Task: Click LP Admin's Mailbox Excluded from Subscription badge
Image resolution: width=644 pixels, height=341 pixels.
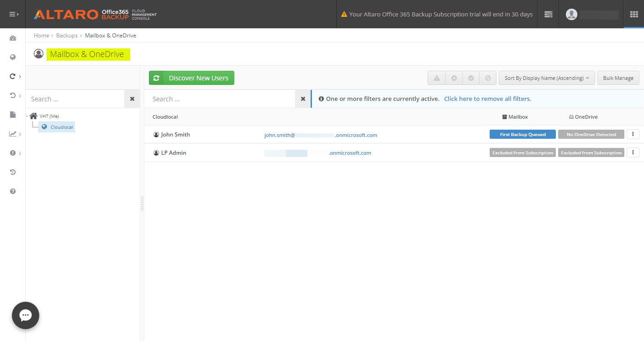Action: pos(523,152)
